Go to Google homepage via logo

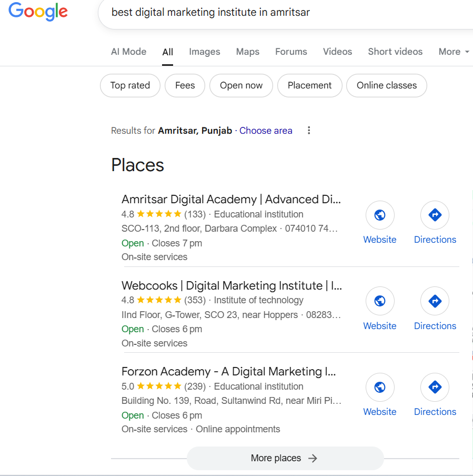pos(38,12)
